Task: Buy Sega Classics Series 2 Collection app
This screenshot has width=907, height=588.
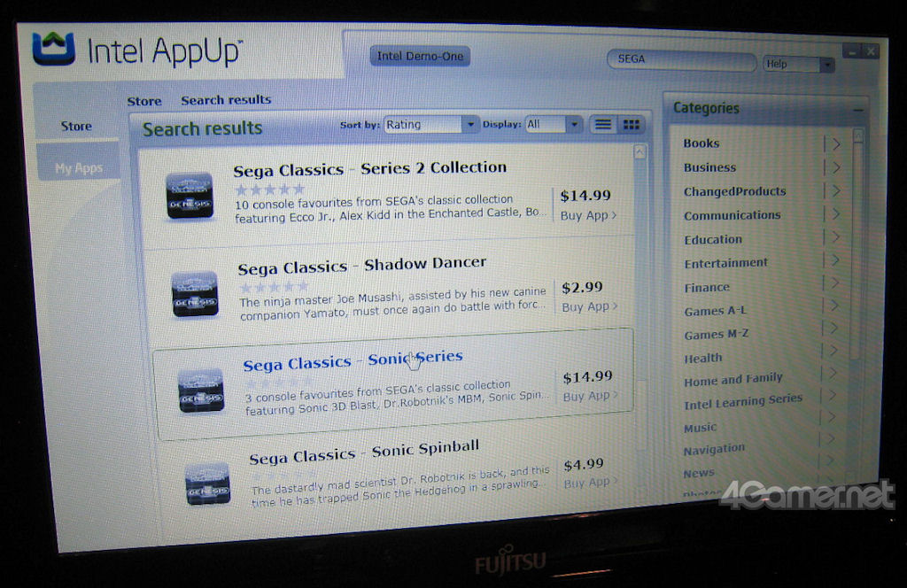Action: coord(588,216)
